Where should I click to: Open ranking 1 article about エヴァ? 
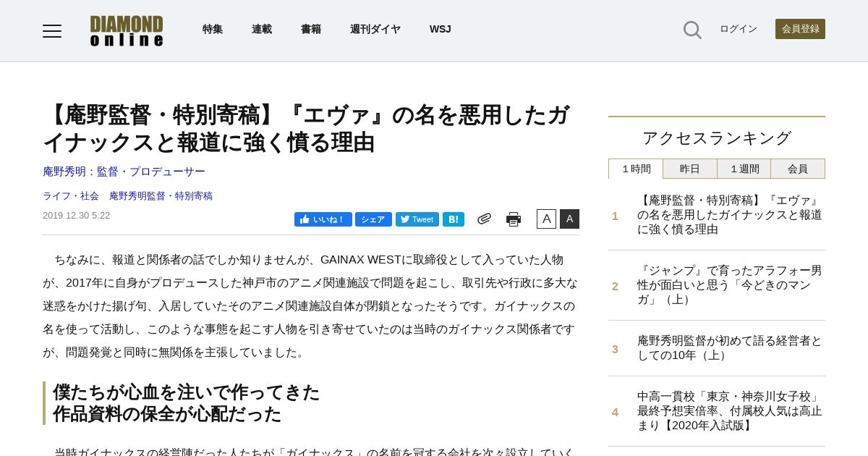730,215
